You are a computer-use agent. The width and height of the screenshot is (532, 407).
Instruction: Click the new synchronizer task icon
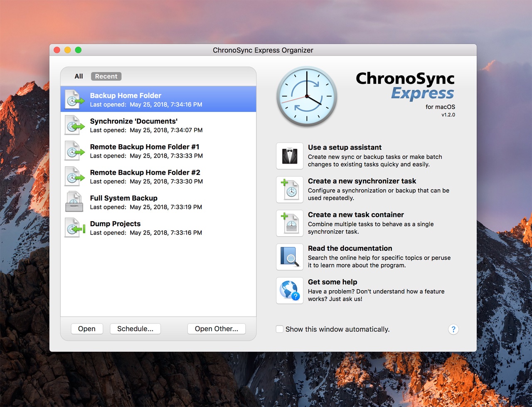[x=290, y=190]
